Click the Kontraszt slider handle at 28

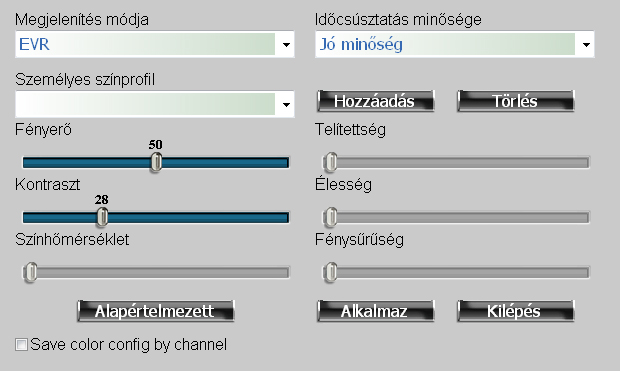(x=102, y=217)
